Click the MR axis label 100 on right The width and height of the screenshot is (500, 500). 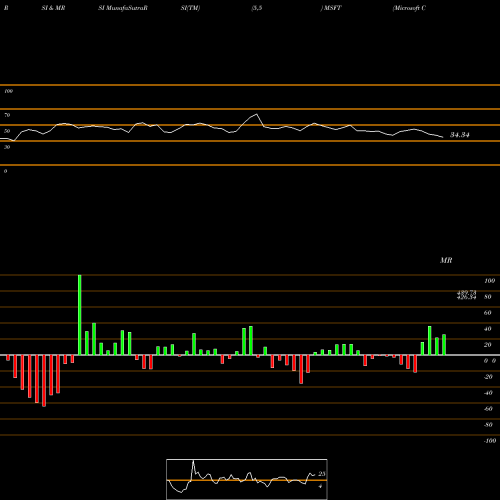(x=490, y=281)
